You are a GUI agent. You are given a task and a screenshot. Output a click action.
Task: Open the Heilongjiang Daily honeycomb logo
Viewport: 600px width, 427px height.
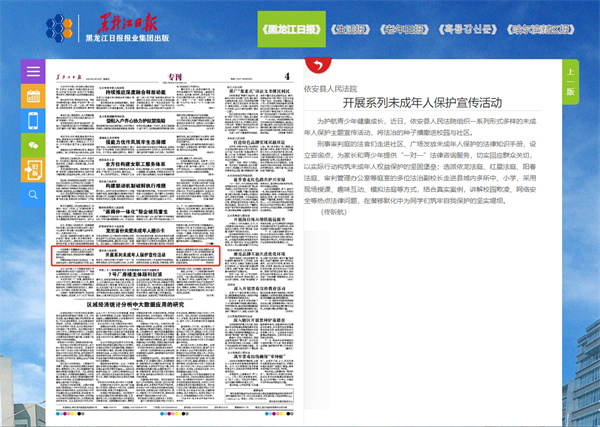[x=59, y=28]
